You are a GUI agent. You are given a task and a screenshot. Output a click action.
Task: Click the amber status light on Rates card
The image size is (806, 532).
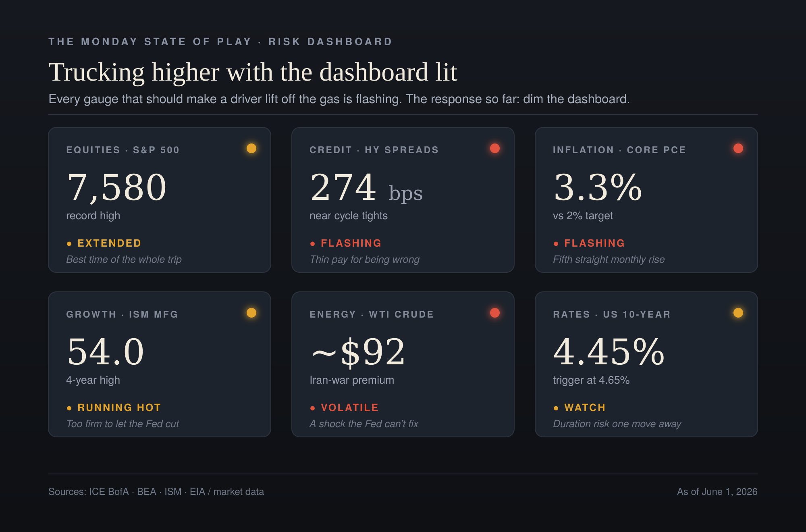tap(738, 313)
